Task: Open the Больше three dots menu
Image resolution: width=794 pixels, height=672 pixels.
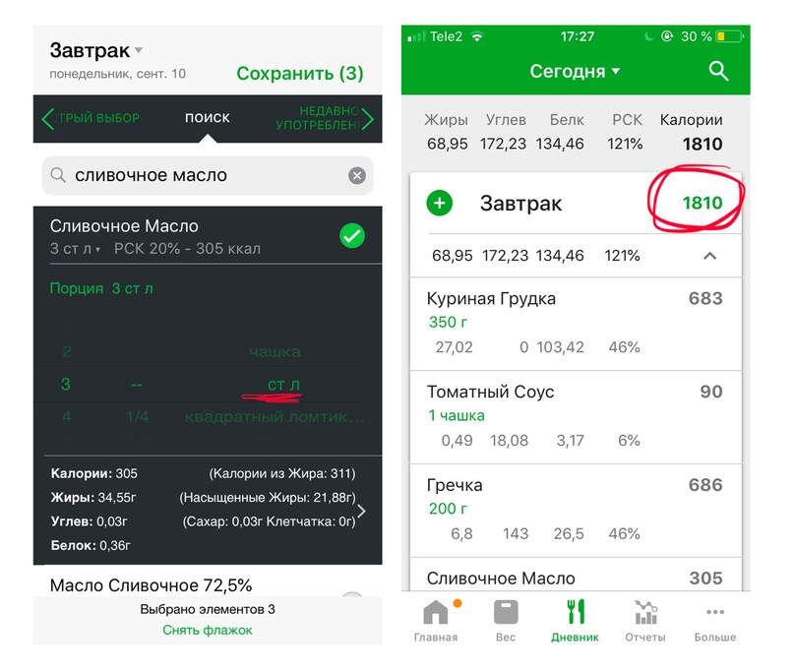Action: click(714, 612)
